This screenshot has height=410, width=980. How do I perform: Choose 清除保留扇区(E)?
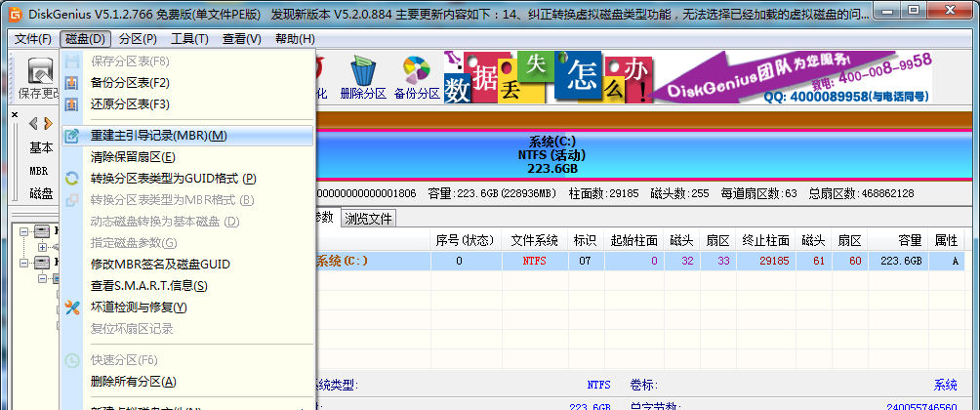click(x=187, y=157)
